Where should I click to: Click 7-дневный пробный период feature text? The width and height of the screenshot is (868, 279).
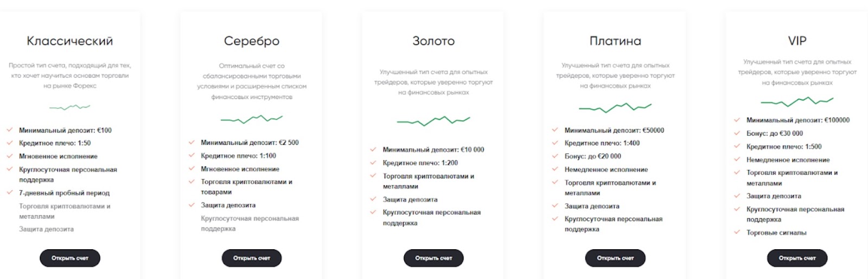pos(64,193)
